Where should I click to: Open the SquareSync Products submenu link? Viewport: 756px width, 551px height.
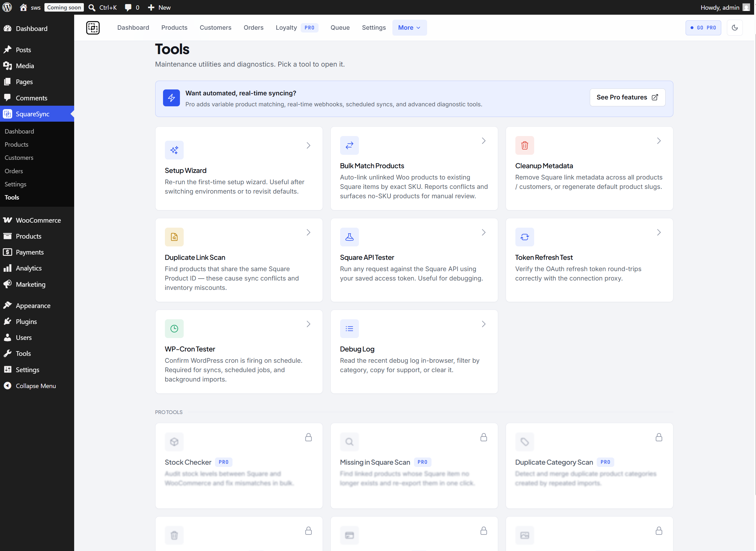tap(16, 144)
